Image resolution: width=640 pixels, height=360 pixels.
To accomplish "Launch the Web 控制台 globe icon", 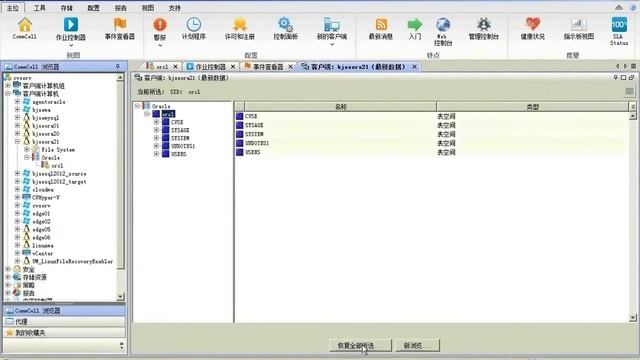I will (x=443, y=24).
